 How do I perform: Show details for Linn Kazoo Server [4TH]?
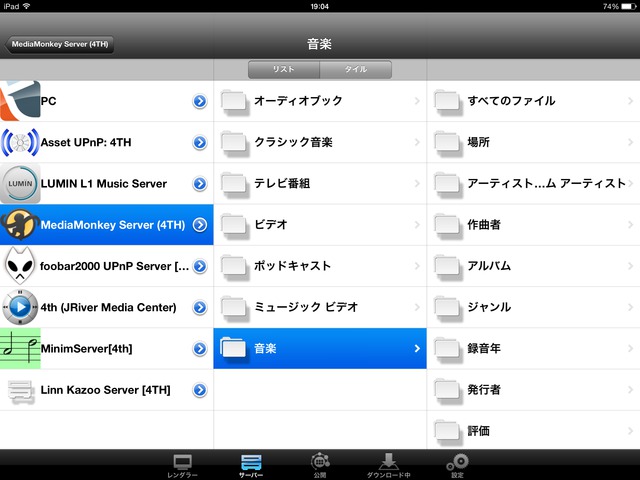point(200,390)
